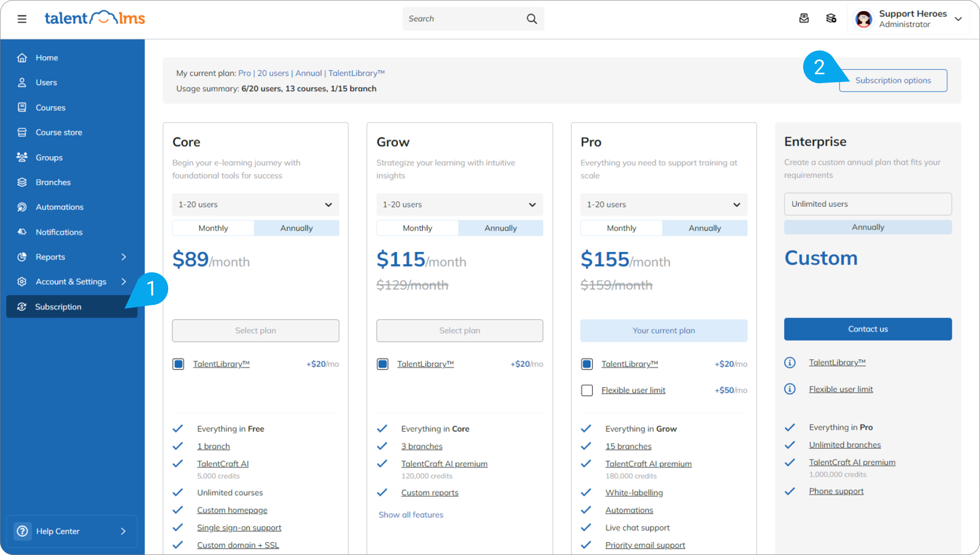
Task: Uncheck TalentLibrary checkbox in Core plan
Action: pos(178,364)
